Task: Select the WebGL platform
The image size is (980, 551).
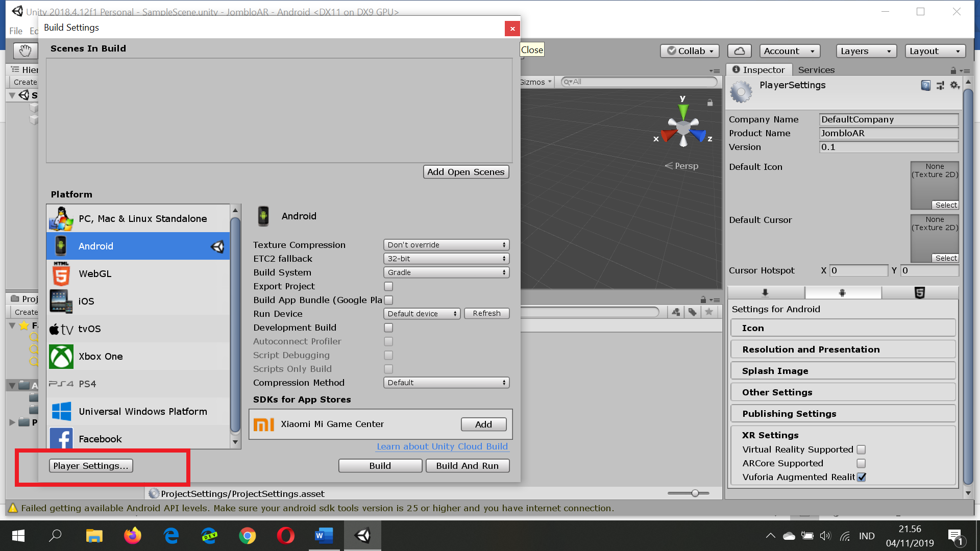Action: (x=138, y=273)
